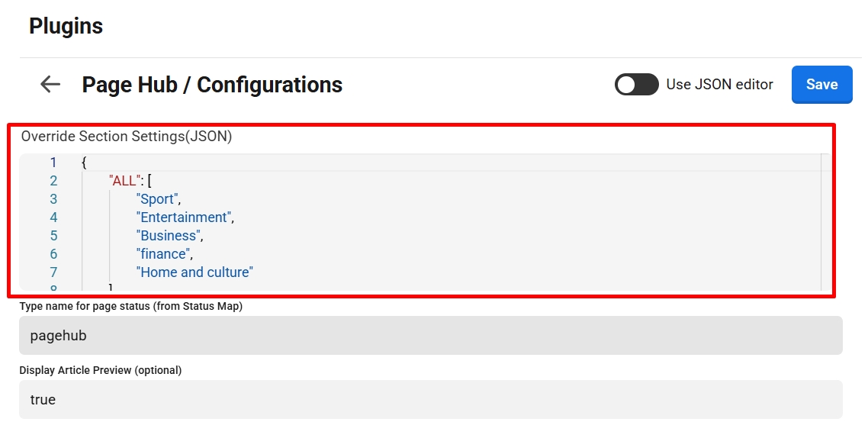Click the Override Section Settings(JSON) label
Image resolution: width=868 pixels, height=422 pixels.
point(127,137)
